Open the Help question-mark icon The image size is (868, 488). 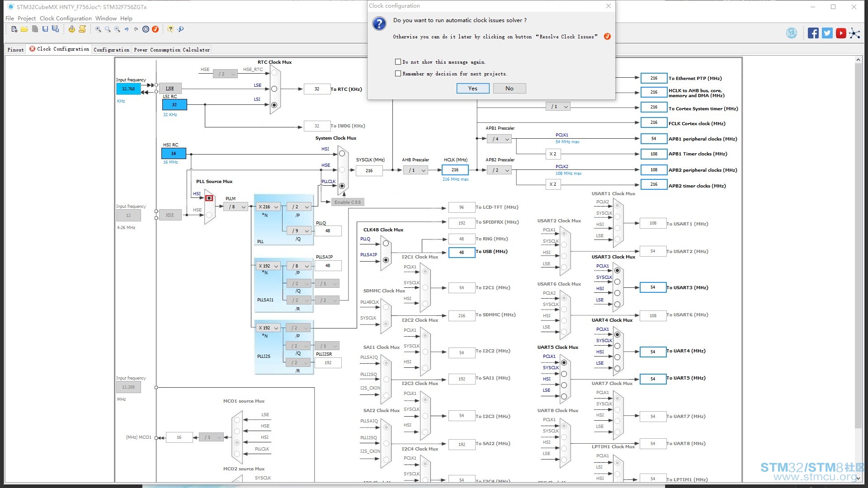(x=170, y=29)
